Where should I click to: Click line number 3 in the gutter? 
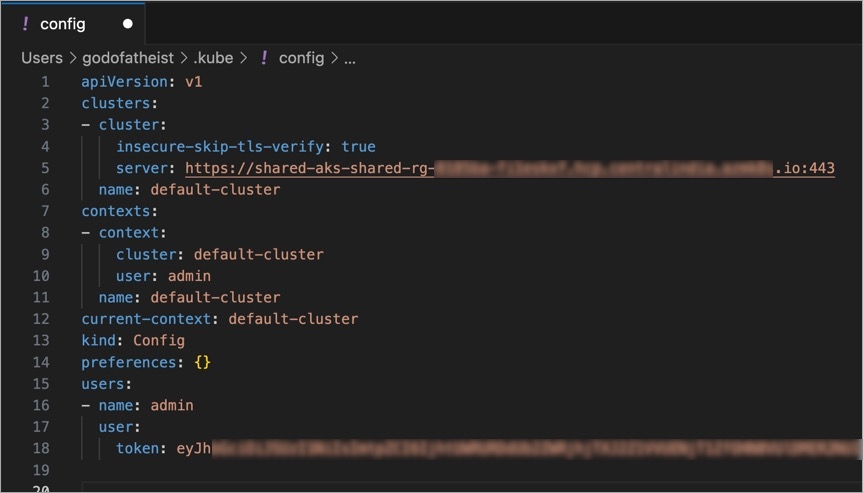[45, 125]
